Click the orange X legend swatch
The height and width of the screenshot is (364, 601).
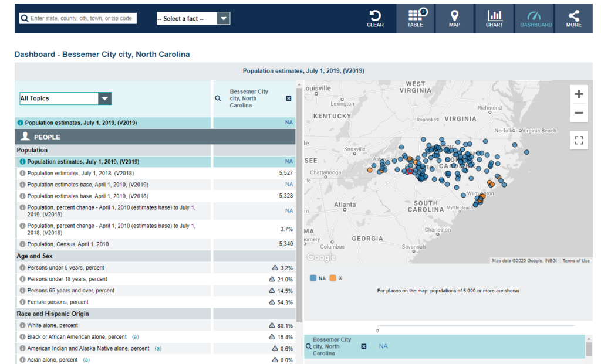pos(333,278)
